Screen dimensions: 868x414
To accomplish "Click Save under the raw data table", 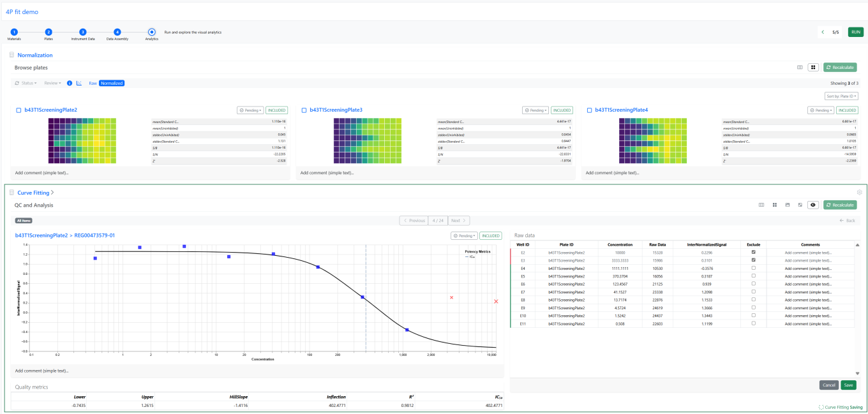I will pyautogui.click(x=848, y=385).
